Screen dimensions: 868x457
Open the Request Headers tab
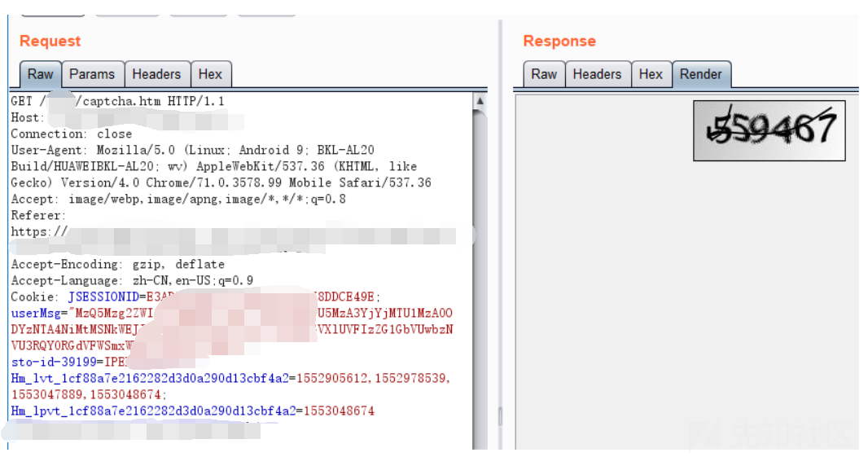point(156,74)
